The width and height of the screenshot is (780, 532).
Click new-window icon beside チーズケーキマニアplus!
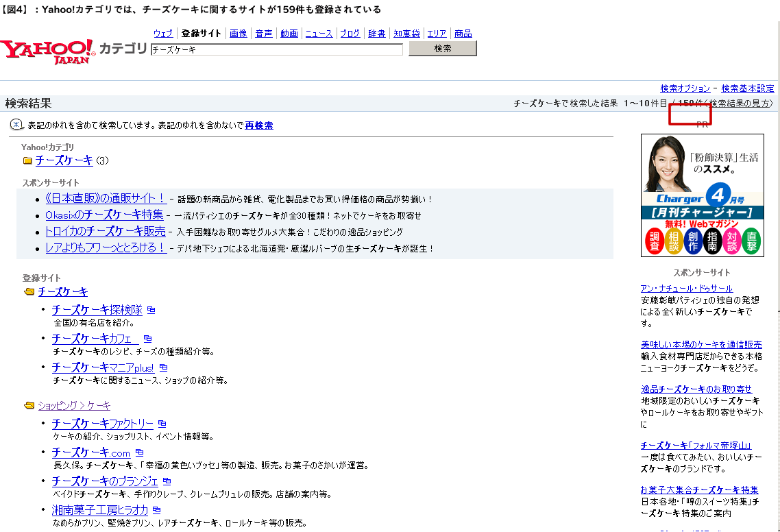[163, 368]
